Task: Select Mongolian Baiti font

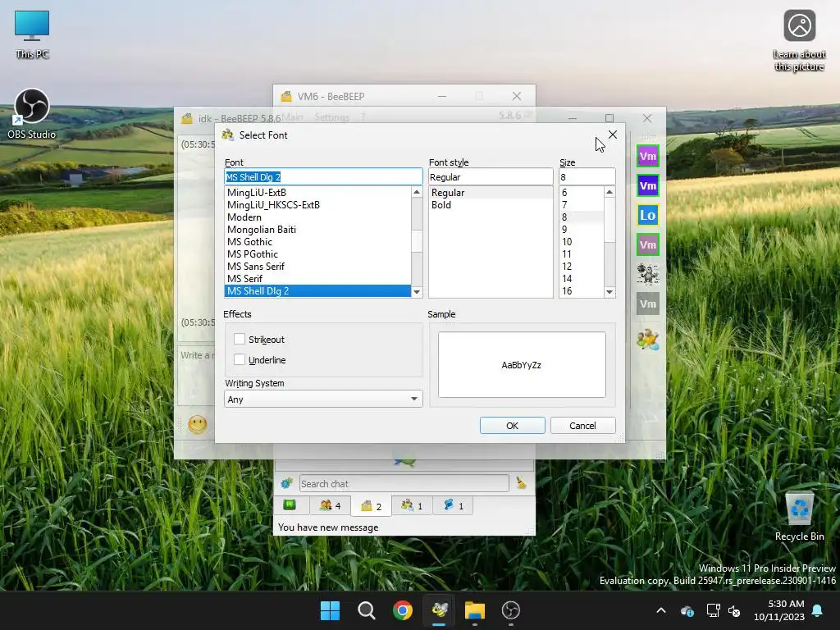Action: tap(317, 230)
